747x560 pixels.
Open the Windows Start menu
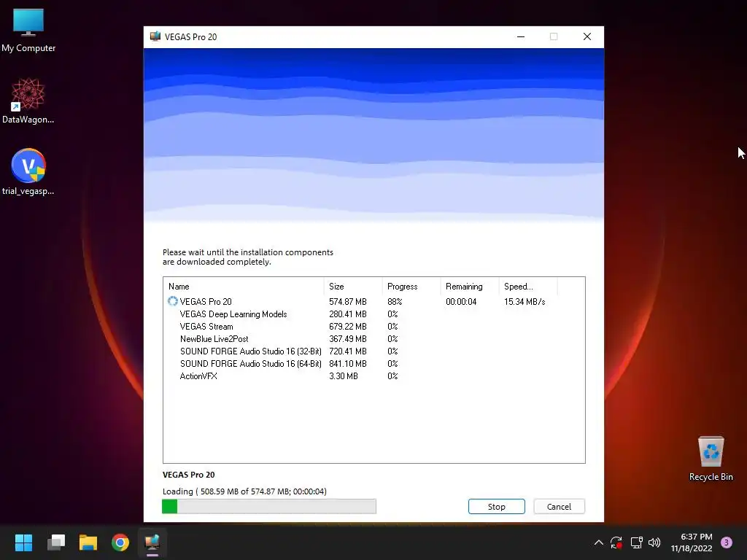[23, 542]
